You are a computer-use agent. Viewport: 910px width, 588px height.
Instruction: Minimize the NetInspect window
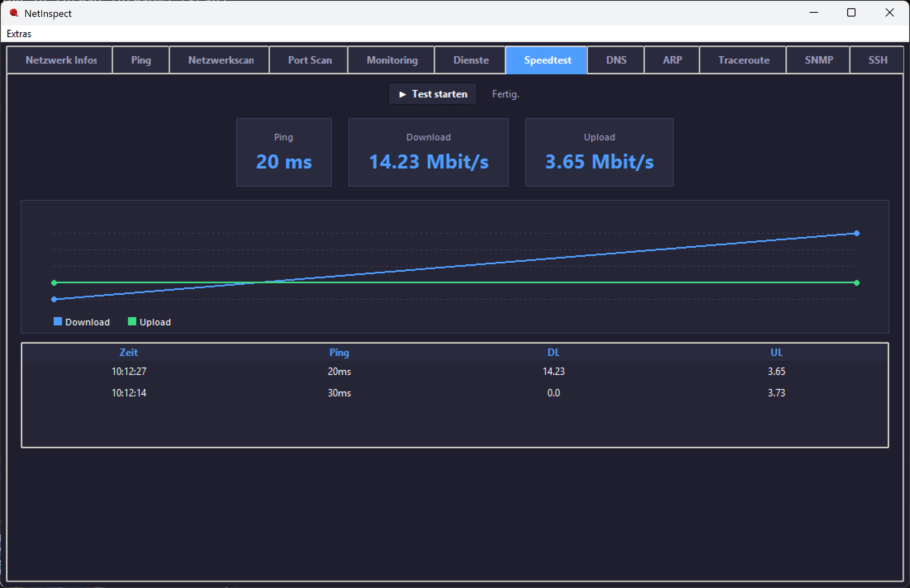point(814,13)
